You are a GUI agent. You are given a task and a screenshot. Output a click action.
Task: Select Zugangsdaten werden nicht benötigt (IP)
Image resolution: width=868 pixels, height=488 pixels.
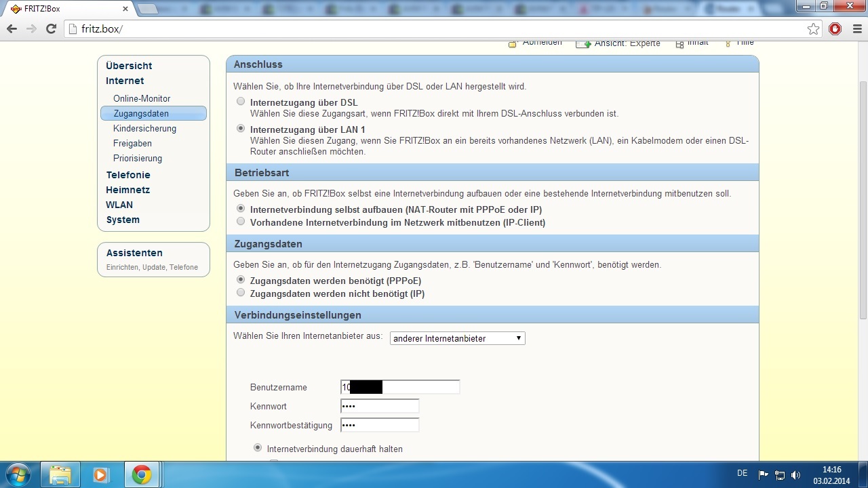tap(241, 293)
